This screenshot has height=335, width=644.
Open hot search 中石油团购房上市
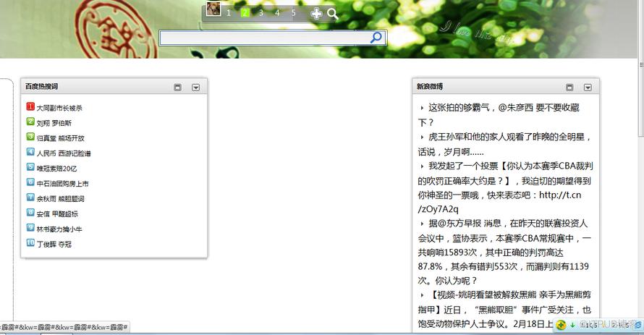[x=62, y=184]
